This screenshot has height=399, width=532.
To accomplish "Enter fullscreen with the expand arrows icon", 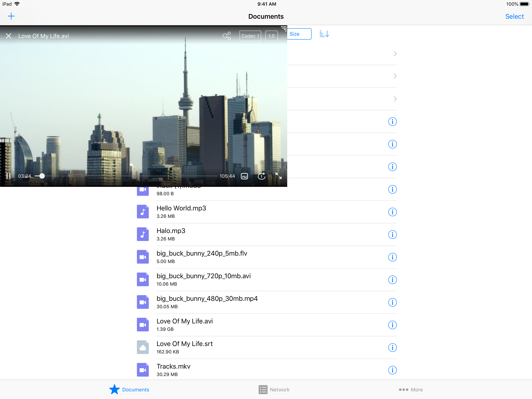I will [278, 176].
